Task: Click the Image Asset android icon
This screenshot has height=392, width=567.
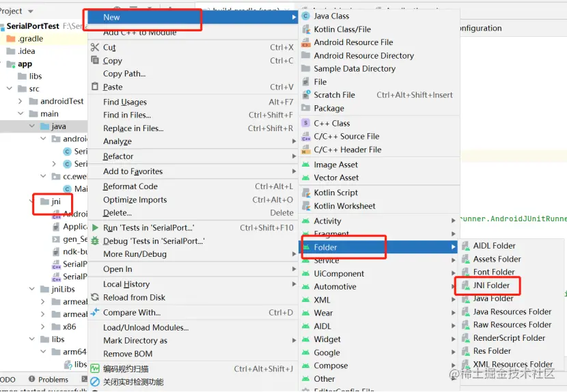Action: 306,165
